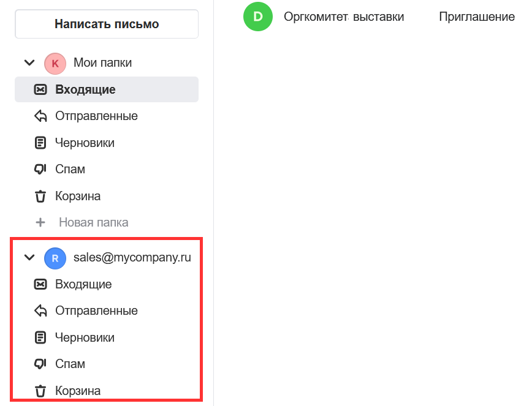Image resolution: width=532 pixels, height=406 pixels.
Task: Select Отправленные under sales@mycompany.ru
Action: [x=96, y=310]
